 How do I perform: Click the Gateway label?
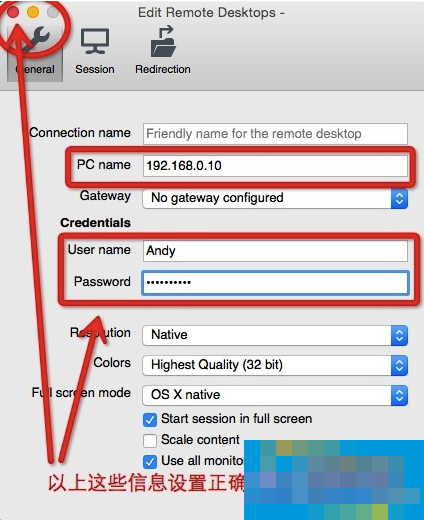[x=105, y=196]
